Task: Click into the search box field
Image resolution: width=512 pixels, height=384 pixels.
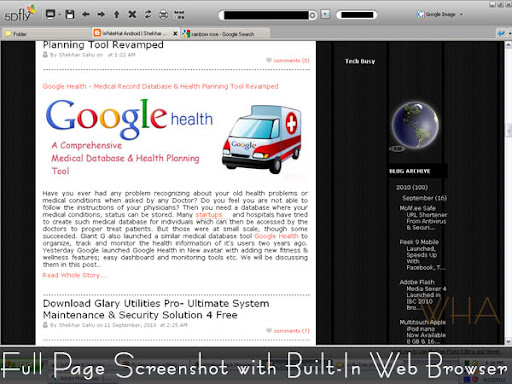Action: click(x=357, y=15)
